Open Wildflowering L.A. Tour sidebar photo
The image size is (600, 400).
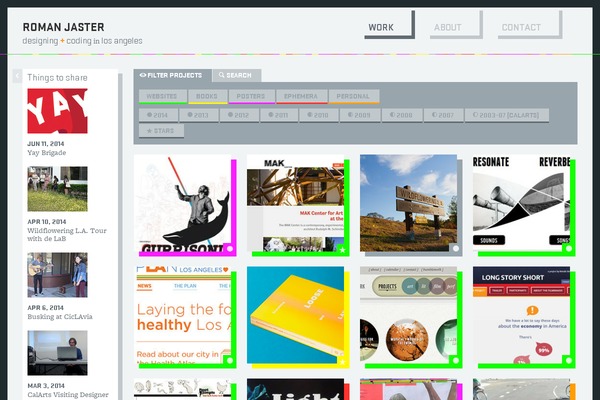pyautogui.click(x=57, y=189)
